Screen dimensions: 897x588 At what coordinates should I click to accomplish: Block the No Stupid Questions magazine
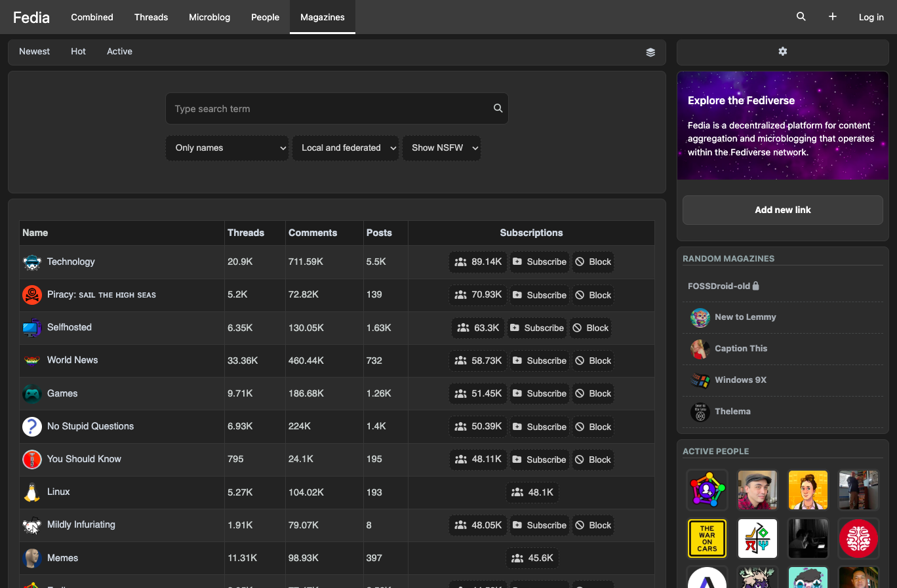click(593, 427)
